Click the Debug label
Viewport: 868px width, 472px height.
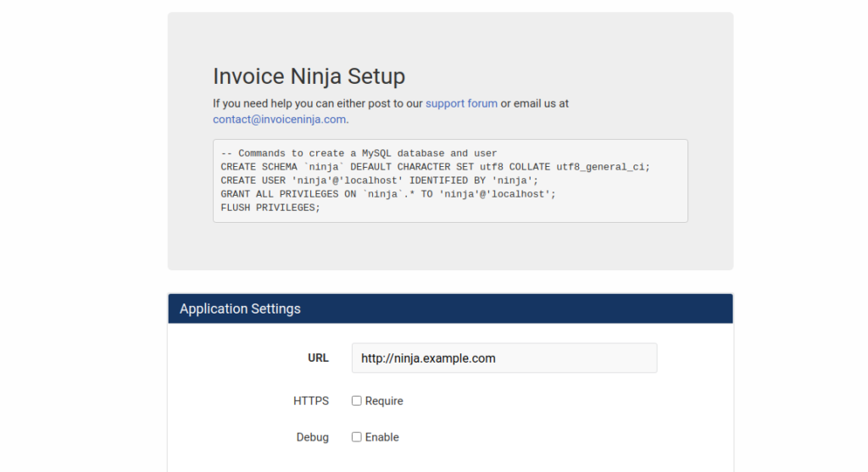[x=313, y=437]
